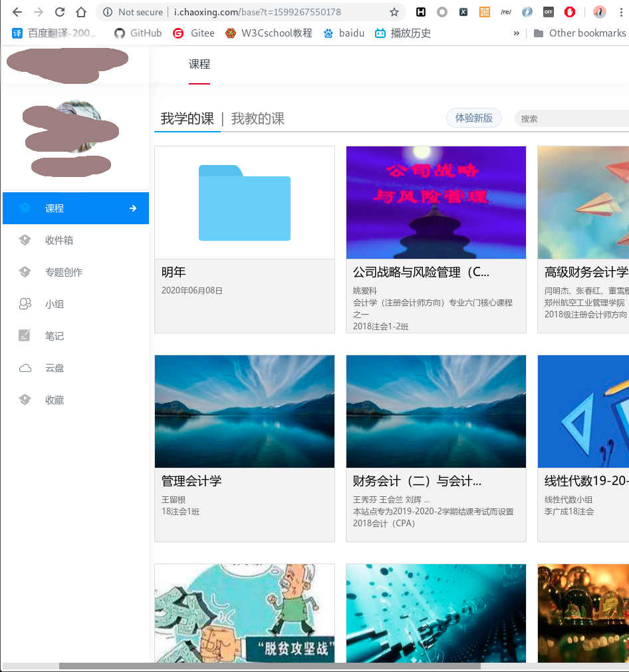Viewport: 629px width, 672px height.
Task: Click the 收件箱 sidebar icon
Action: [25, 240]
